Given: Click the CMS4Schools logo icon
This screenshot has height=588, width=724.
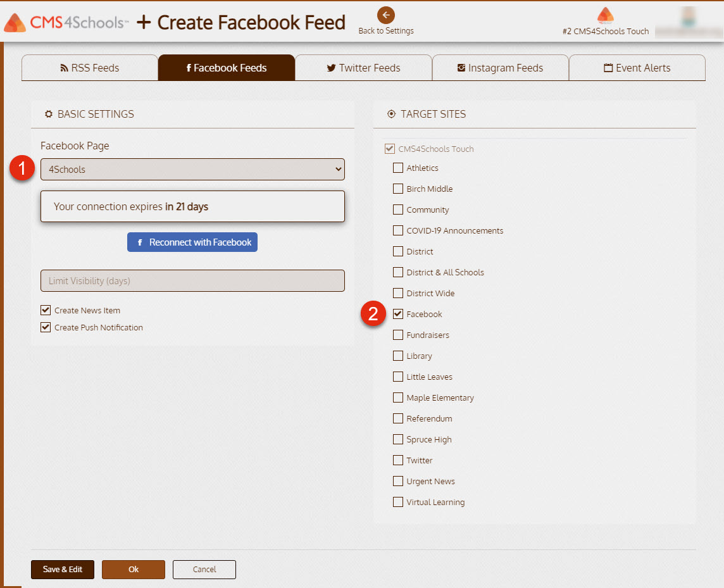Looking at the screenshot, I should 15,23.
